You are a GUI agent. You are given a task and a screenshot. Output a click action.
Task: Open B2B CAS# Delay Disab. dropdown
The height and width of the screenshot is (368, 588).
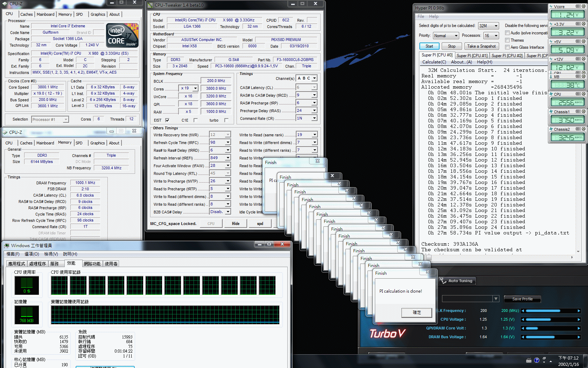pos(228,212)
